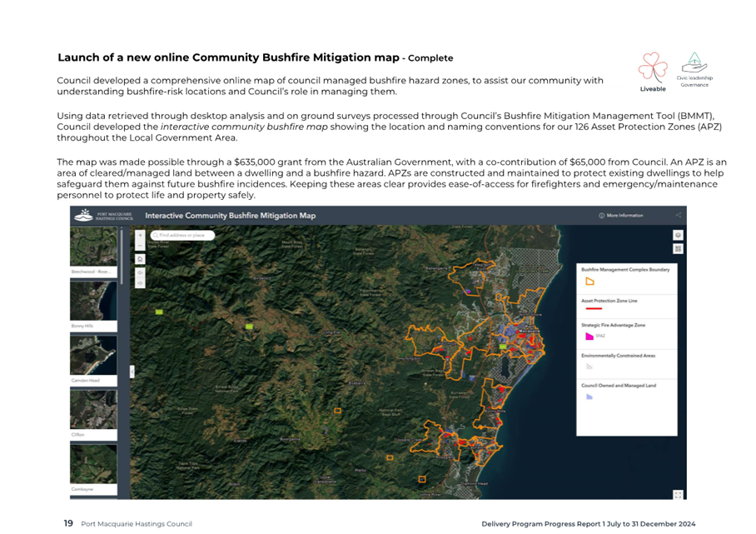Click the 'Huntingdon' map label
756x534 pixels.
click(x=410, y=358)
